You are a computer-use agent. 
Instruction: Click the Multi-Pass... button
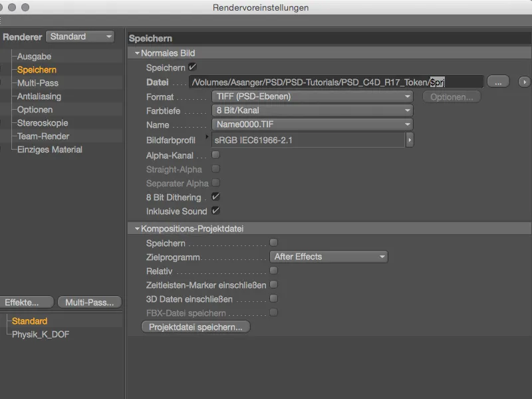click(90, 303)
